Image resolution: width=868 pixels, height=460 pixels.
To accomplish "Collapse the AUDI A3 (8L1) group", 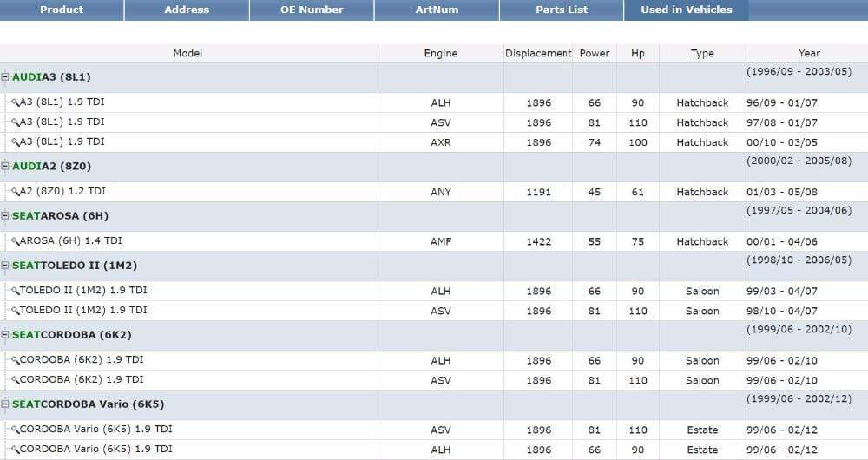I will coord(5,77).
